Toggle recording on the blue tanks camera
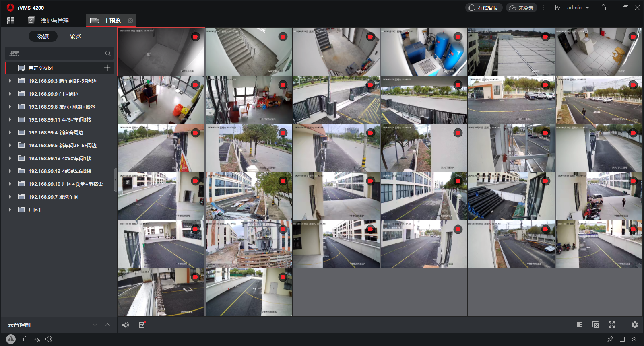This screenshot has width=644, height=346. tap(458, 37)
